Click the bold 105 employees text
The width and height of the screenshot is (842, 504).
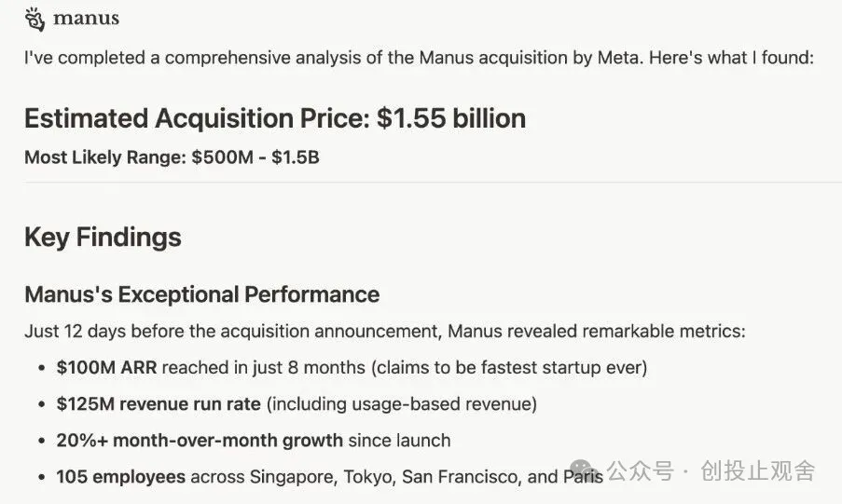coord(120,477)
